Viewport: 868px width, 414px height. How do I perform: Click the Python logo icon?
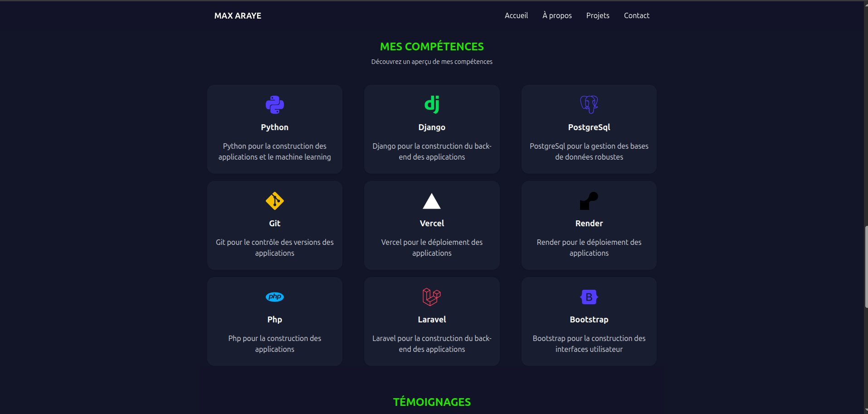tap(274, 105)
